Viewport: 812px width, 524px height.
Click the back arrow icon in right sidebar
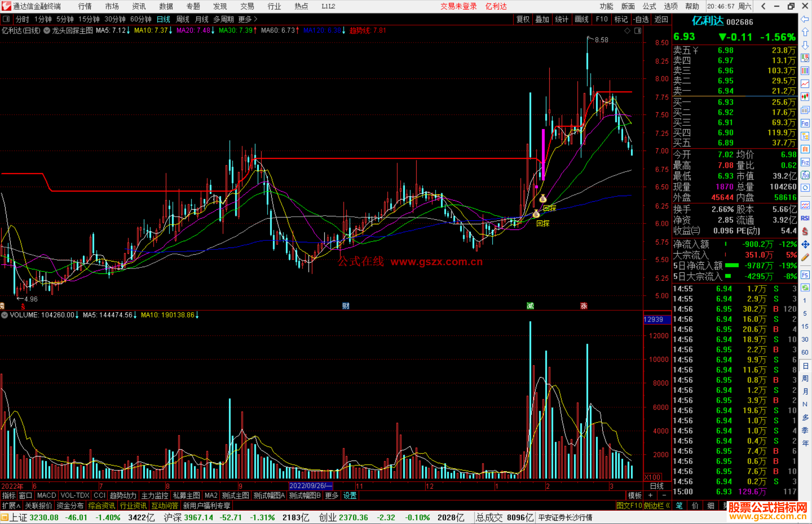click(x=805, y=19)
